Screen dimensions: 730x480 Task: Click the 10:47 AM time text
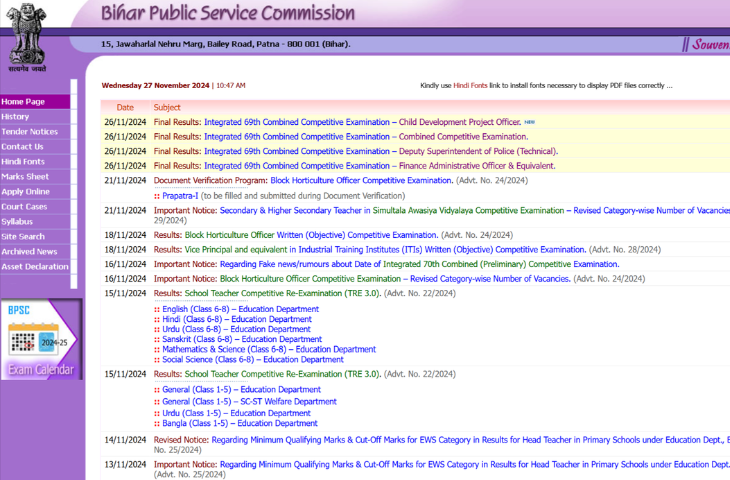[x=231, y=86]
